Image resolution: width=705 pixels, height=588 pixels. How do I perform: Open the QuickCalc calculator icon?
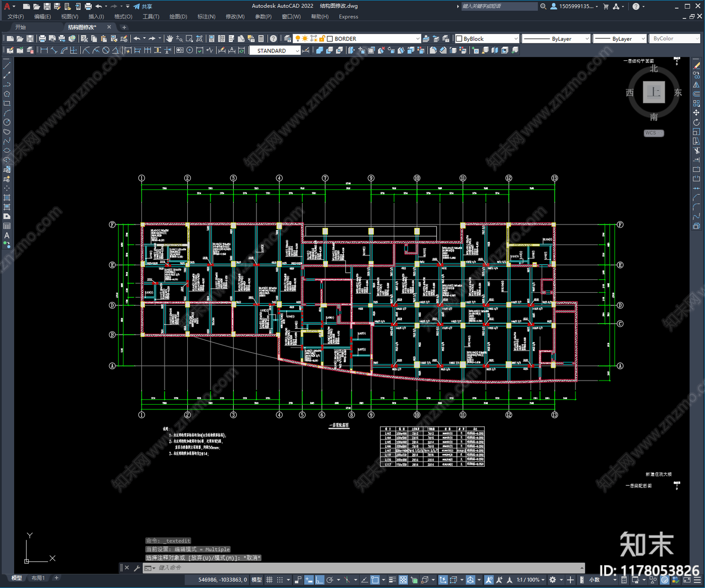click(261, 39)
